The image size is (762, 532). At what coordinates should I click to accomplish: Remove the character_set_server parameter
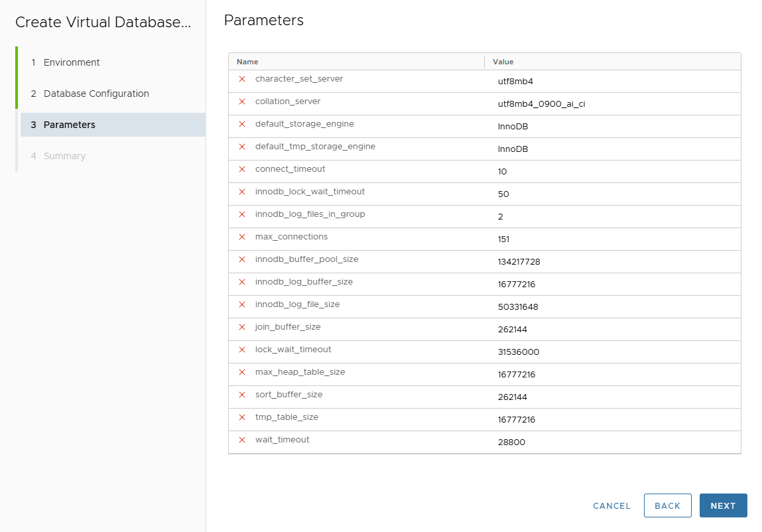point(241,79)
